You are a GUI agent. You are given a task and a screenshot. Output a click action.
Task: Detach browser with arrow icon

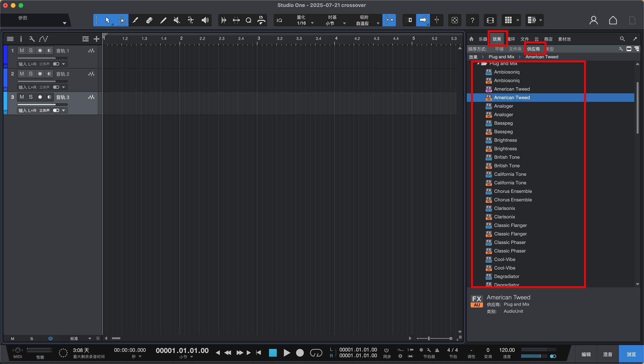pyautogui.click(x=635, y=39)
